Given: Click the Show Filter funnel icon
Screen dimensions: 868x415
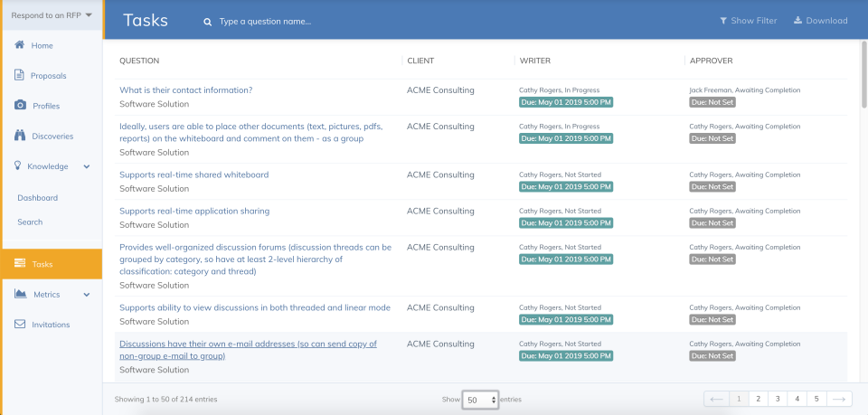Looking at the screenshot, I should click(723, 21).
